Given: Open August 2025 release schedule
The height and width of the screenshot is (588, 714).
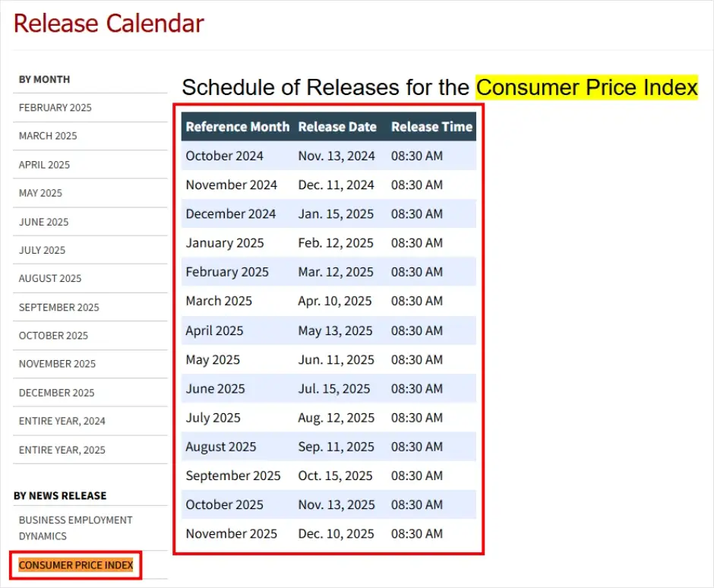Looking at the screenshot, I should point(50,279).
